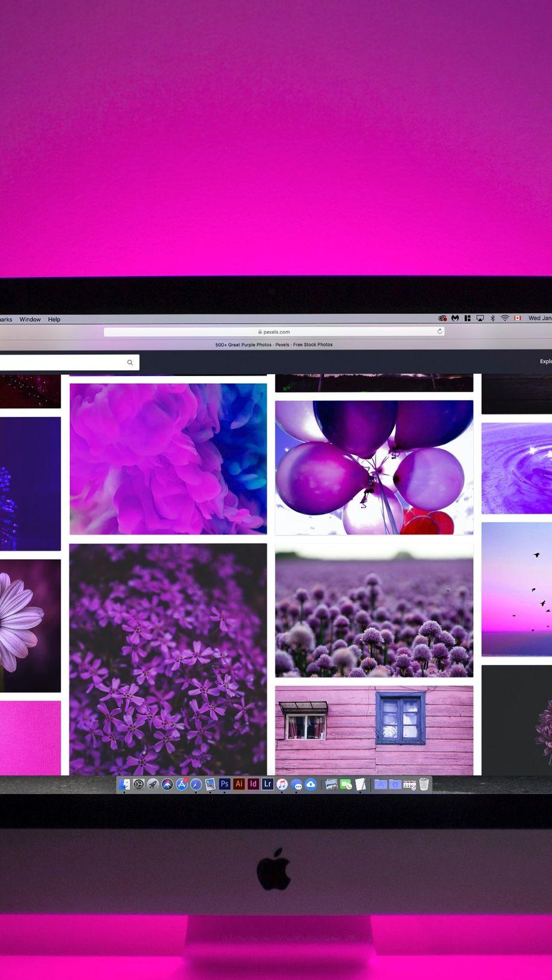Open the Wi-Fi status menu
The image size is (552, 980).
(x=505, y=318)
